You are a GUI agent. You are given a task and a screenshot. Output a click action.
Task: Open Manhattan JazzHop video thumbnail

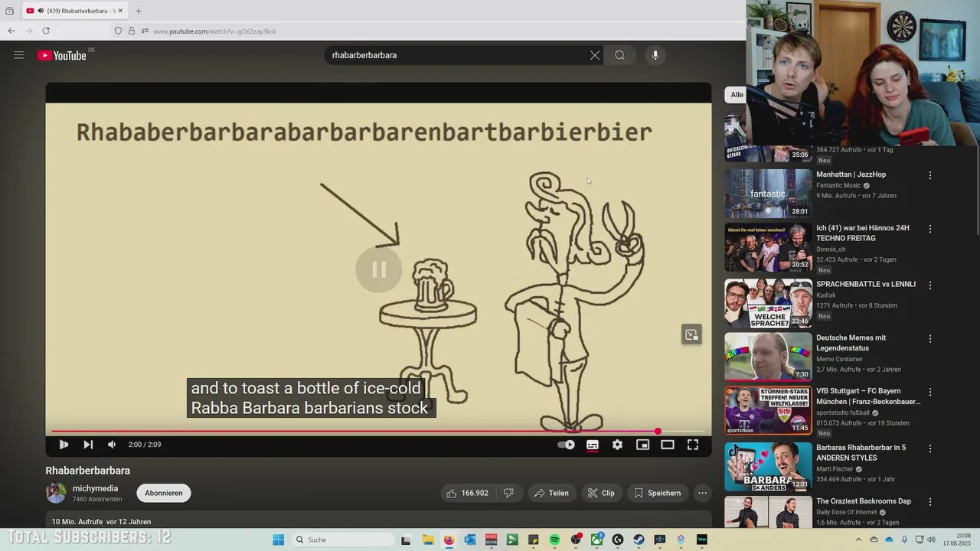pyautogui.click(x=768, y=194)
